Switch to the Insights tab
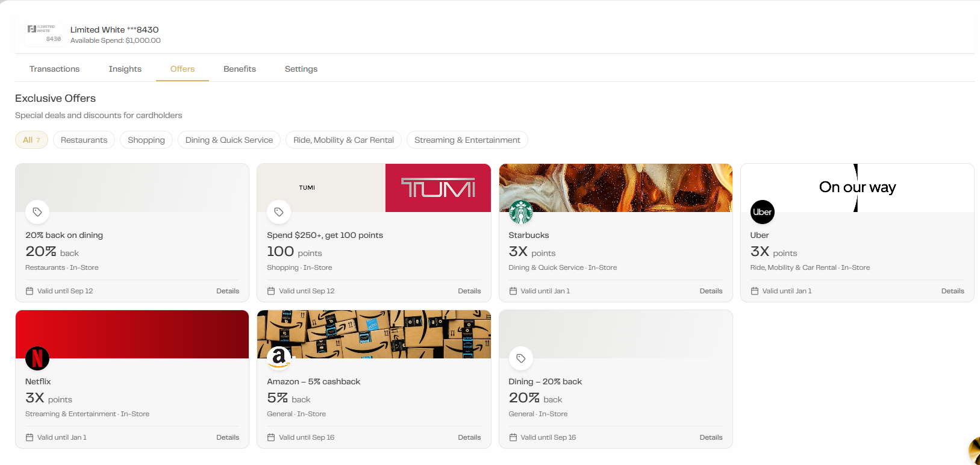 coord(125,69)
